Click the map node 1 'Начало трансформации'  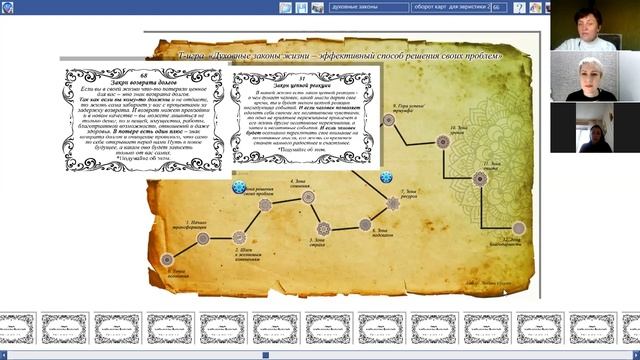[x=203, y=238]
